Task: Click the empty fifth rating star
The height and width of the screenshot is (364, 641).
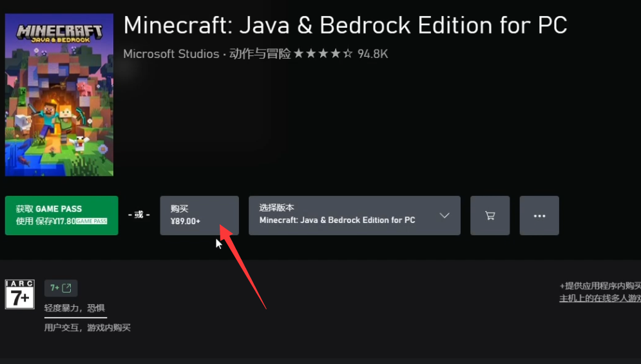Action: (347, 53)
